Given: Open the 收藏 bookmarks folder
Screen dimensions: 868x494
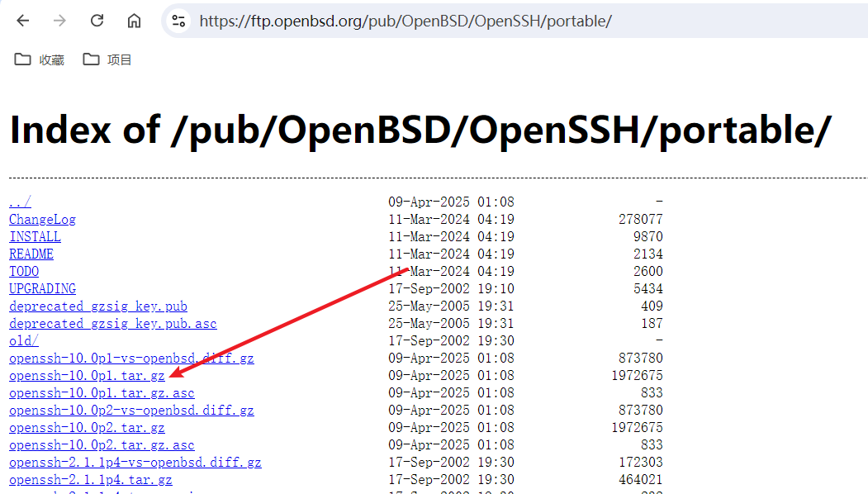Looking at the screenshot, I should pos(40,59).
